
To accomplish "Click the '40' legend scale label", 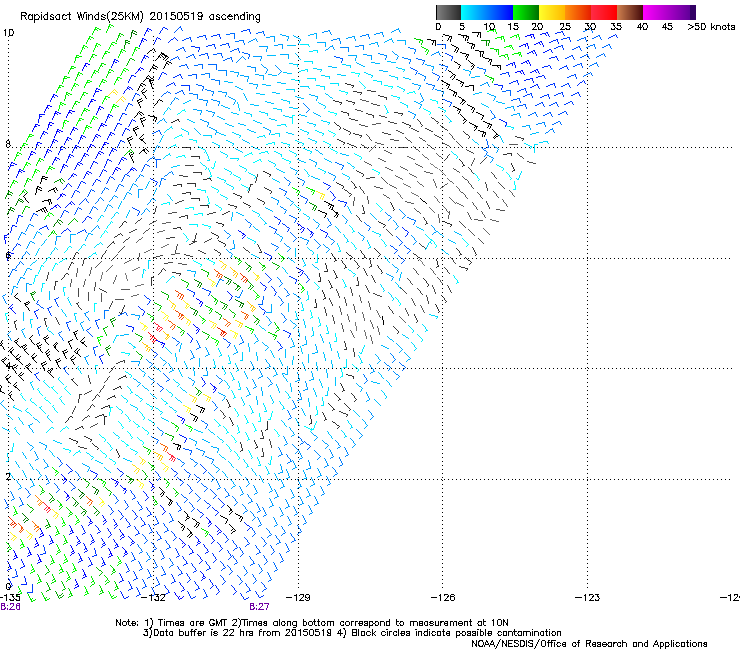I will 642,27.
